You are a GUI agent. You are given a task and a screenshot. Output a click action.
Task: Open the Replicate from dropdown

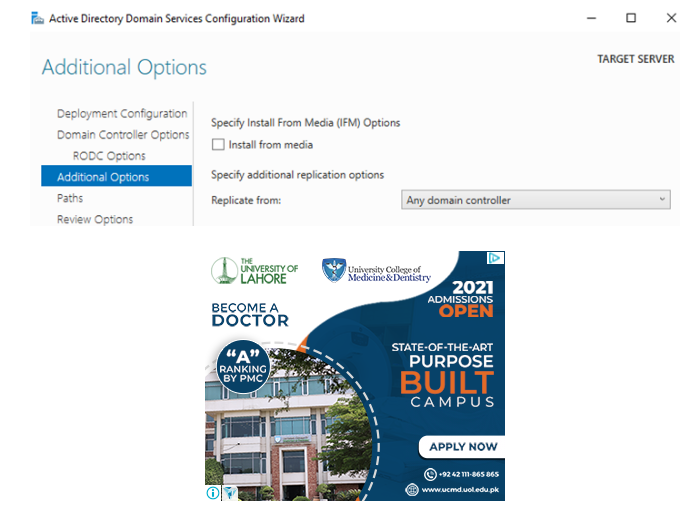point(535,200)
